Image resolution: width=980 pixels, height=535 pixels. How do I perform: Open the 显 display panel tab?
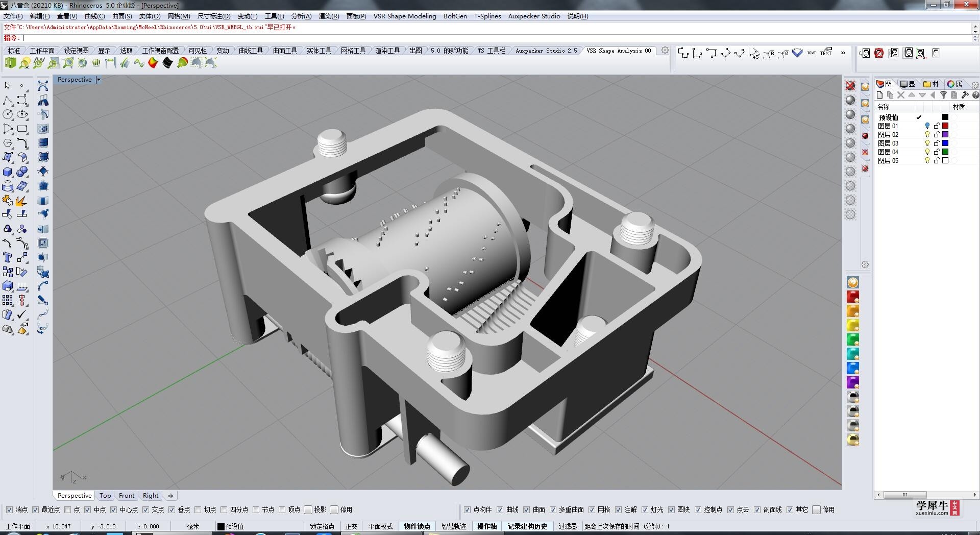pyautogui.click(x=908, y=84)
